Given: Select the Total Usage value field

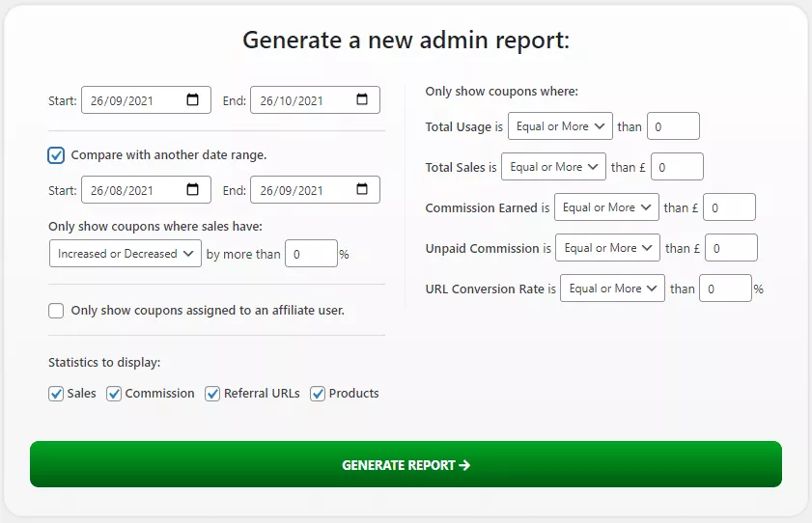Looking at the screenshot, I should tap(673, 126).
